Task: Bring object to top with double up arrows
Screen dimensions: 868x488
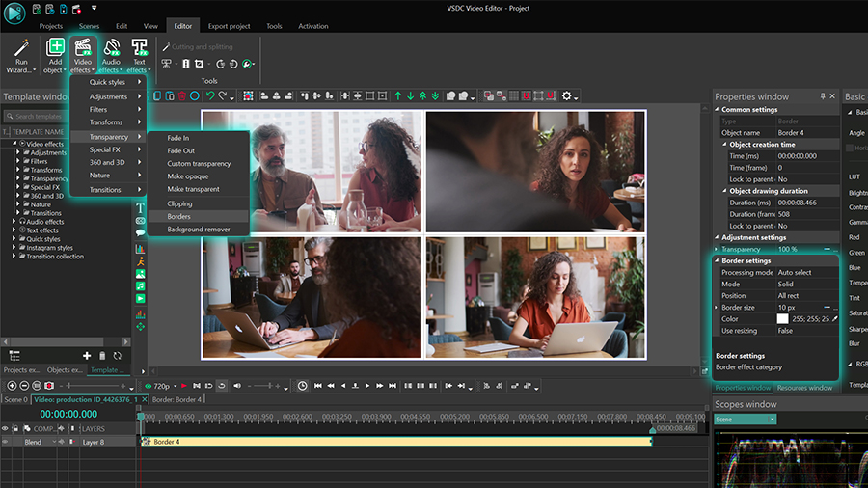Action: coord(423,95)
